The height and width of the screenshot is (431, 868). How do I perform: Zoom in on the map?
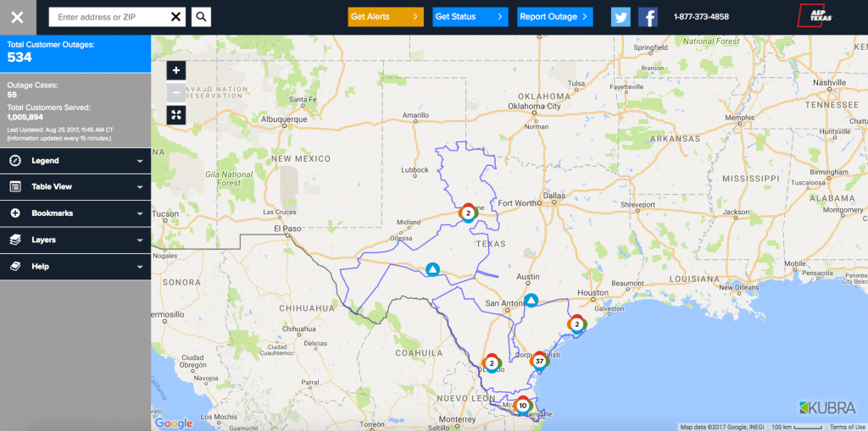[x=175, y=71]
